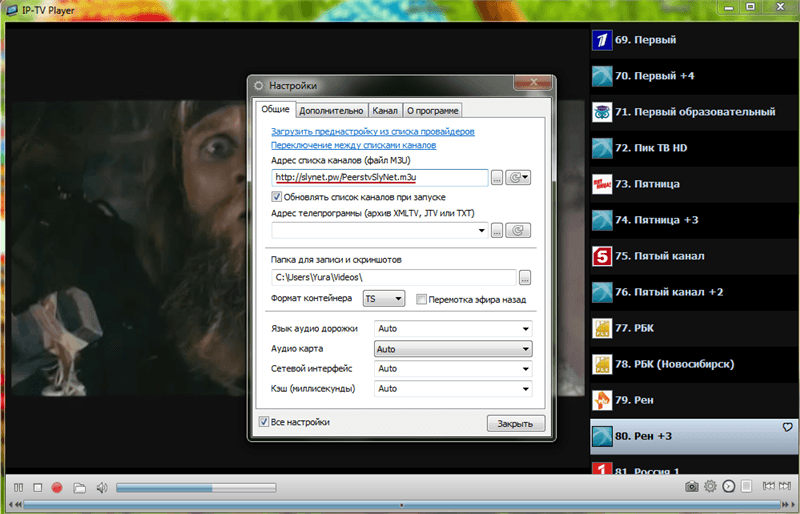Viewport: 800px width, 514px height.
Task: Select channel 80. Рен +3
Action: coord(695,436)
